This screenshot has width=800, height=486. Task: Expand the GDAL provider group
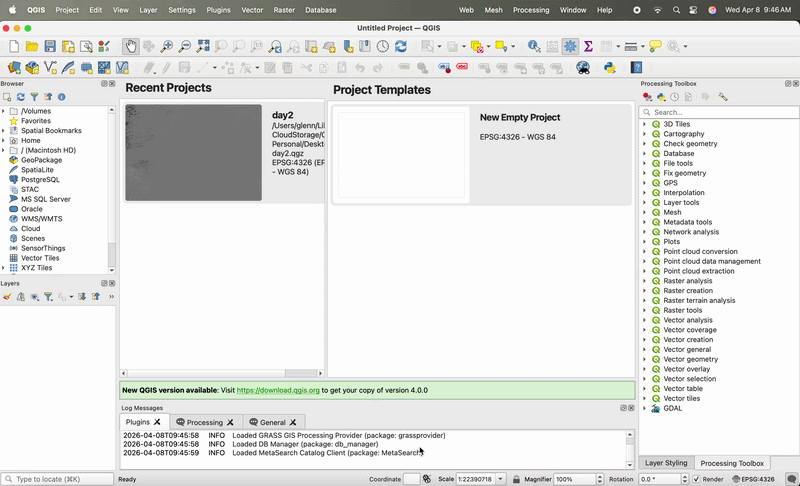coord(644,408)
